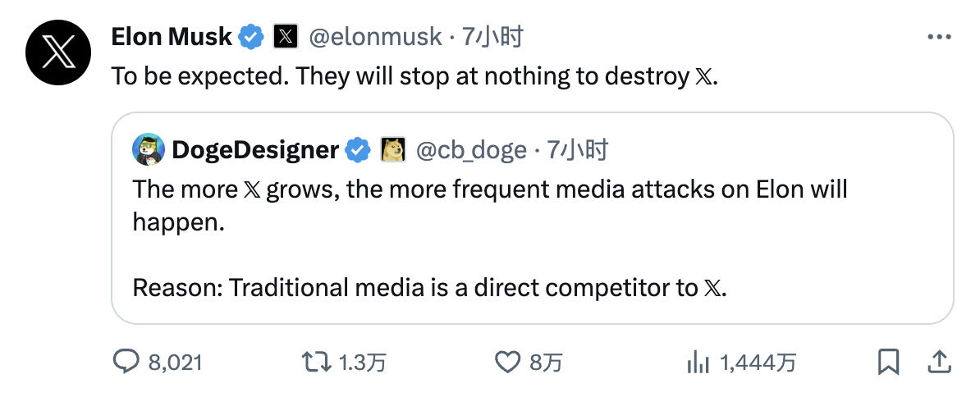Click the Doge affiliation badge near @cb_doge
980x397 pixels.
393,150
